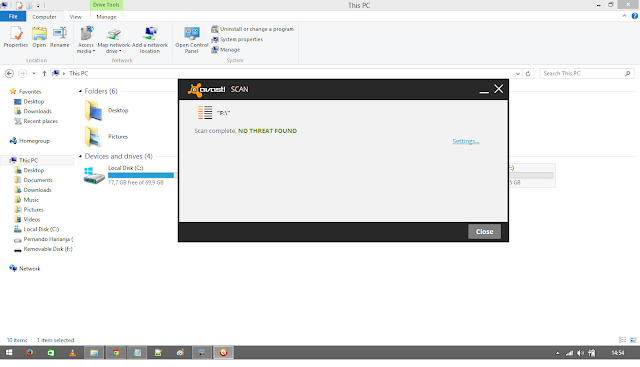Show hidden system tray icons
The image size is (640, 367).
tap(558, 353)
